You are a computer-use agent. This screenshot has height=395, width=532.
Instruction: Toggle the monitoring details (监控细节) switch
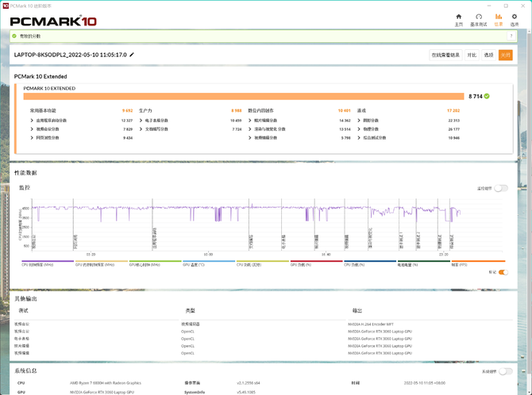click(500, 188)
